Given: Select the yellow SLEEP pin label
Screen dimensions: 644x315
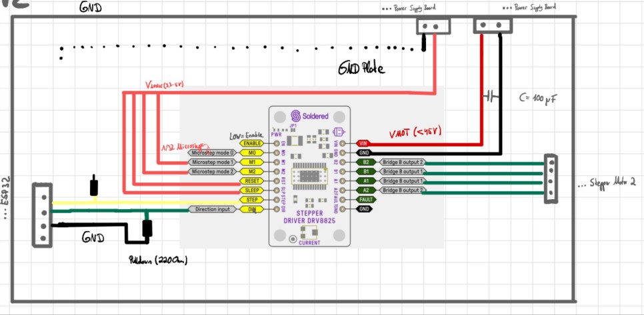Looking at the screenshot, I should click(251, 190).
